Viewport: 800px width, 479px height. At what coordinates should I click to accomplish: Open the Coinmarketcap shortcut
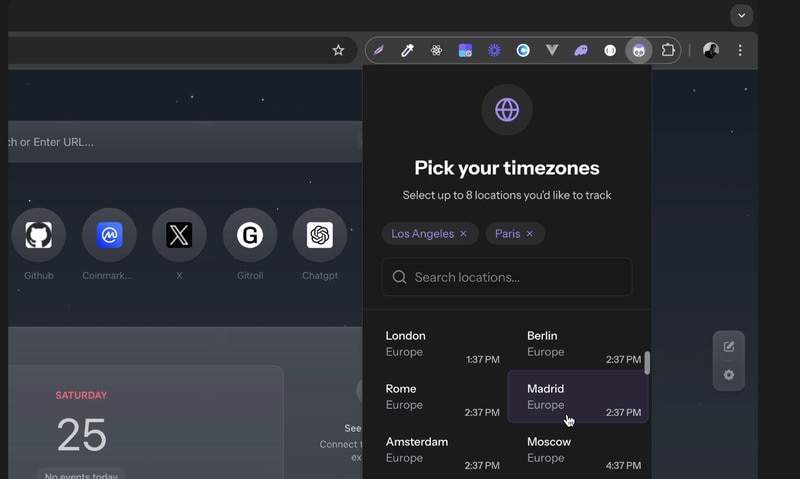[109, 235]
